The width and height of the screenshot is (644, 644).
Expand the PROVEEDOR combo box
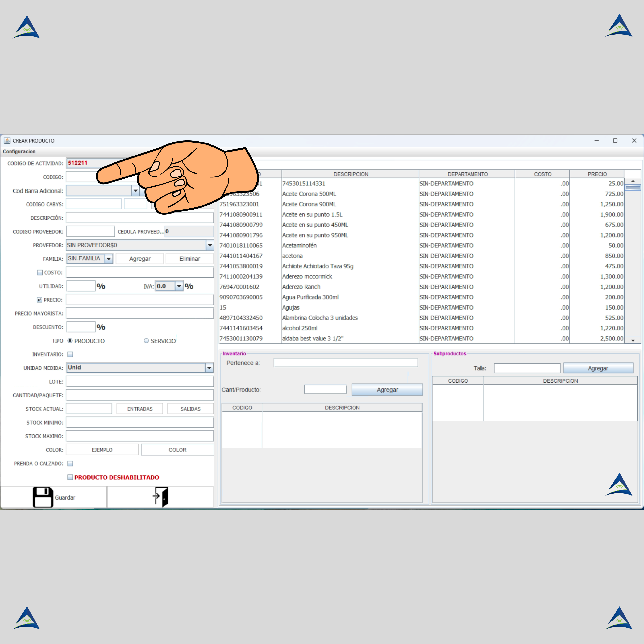[x=210, y=245]
